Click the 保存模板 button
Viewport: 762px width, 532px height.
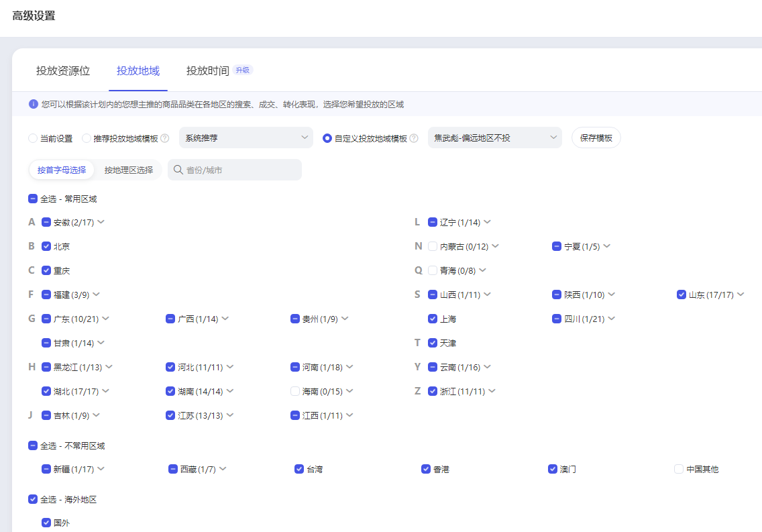(x=596, y=138)
